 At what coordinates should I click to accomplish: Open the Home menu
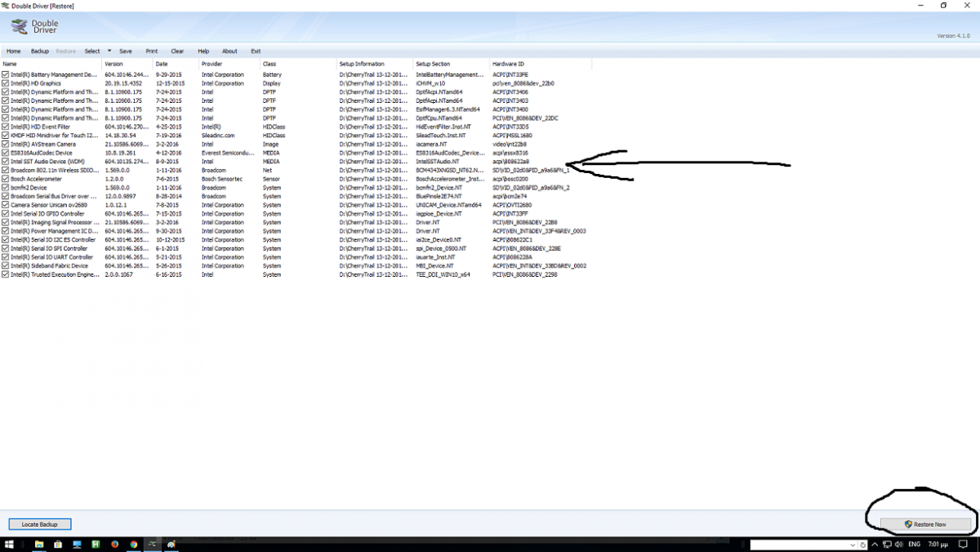(13, 51)
